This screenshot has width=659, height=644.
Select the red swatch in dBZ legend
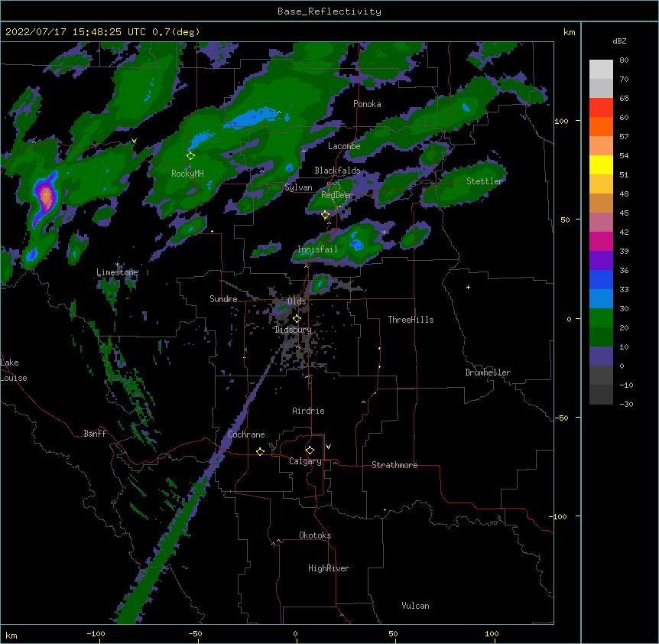(601, 108)
